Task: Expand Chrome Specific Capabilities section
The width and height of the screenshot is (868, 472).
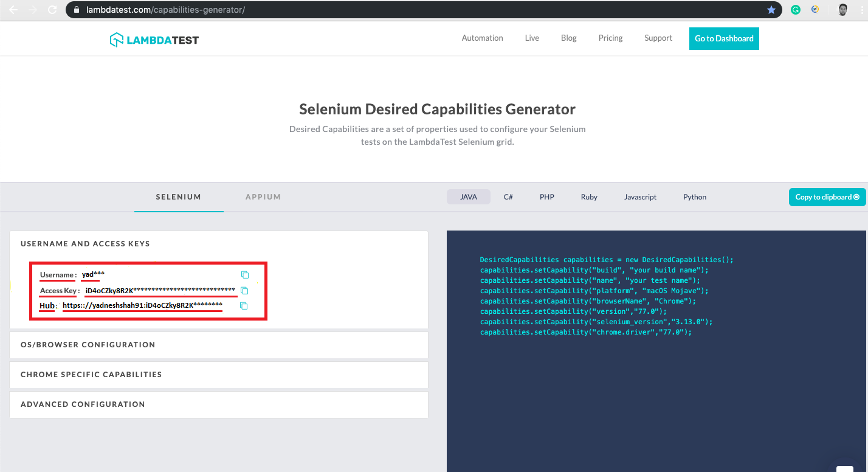Action: coord(91,375)
